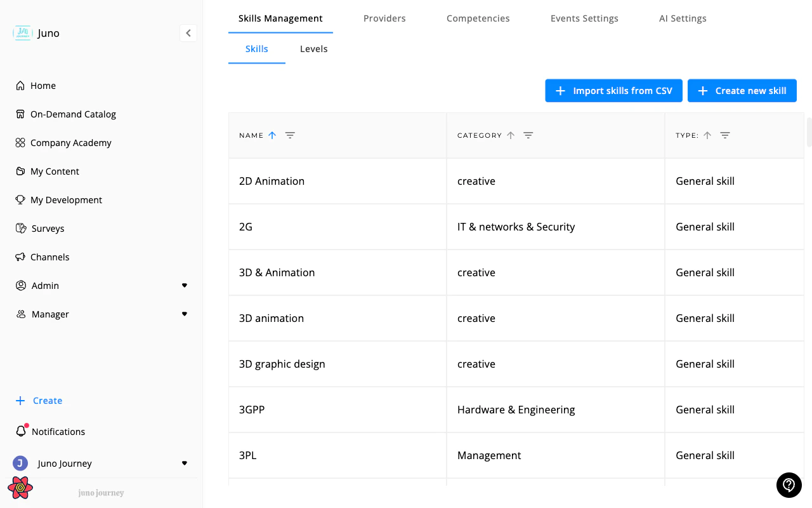Select the Company Academy icon
This screenshot has width=812, height=508.
[21, 142]
